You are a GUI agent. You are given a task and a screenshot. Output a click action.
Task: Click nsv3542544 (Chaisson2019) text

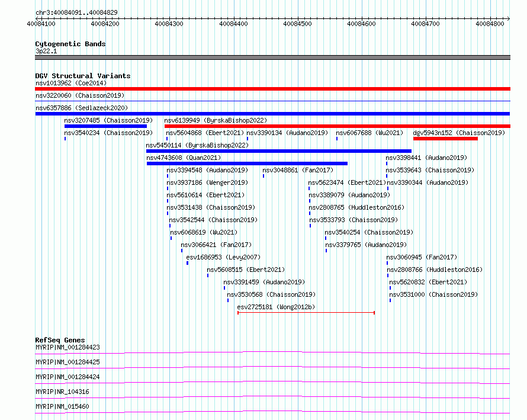tap(213, 220)
